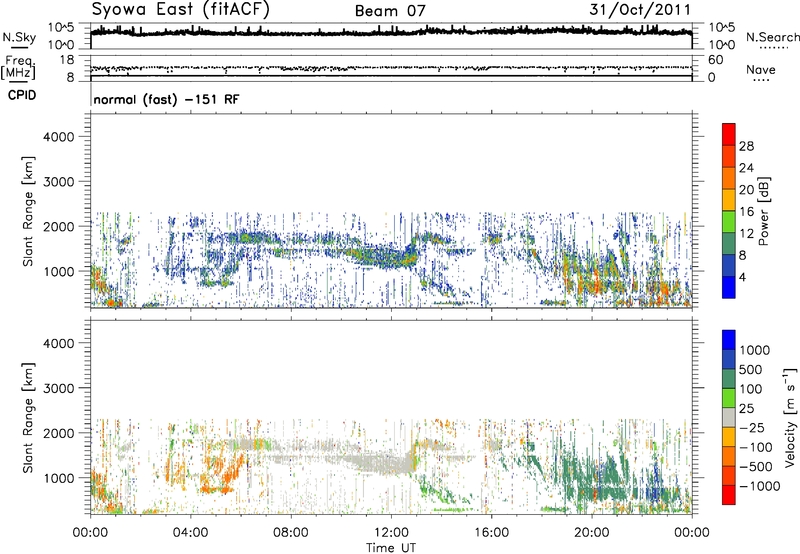The height and width of the screenshot is (554, 800).
Task: Click the 'Beam 07' label
Action: tap(390, 11)
